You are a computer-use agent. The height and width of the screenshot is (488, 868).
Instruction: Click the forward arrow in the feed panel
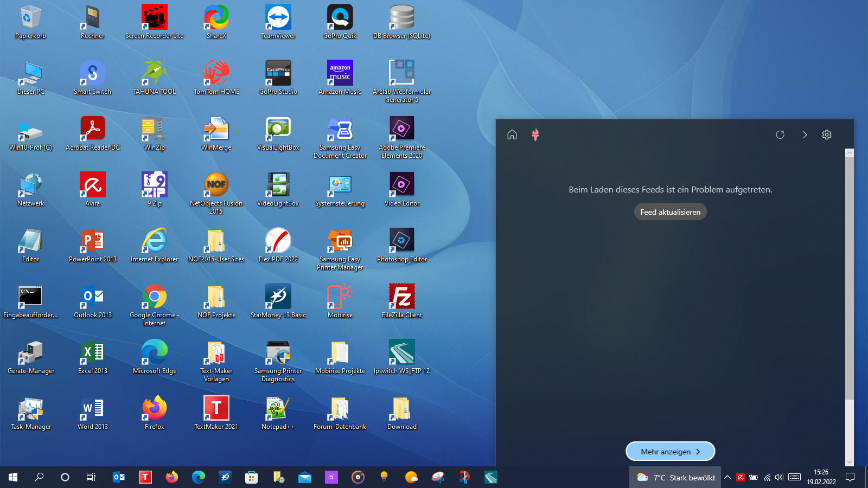pyautogui.click(x=805, y=135)
